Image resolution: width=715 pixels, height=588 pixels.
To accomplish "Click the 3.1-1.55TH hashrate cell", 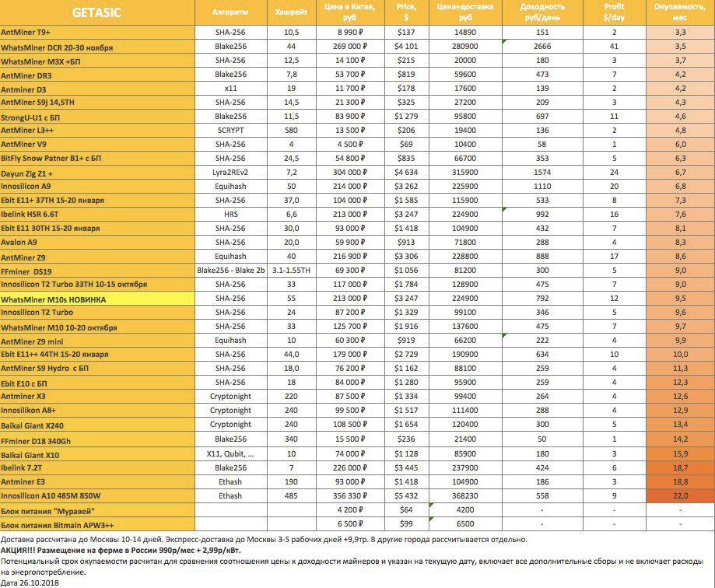I will click(291, 271).
